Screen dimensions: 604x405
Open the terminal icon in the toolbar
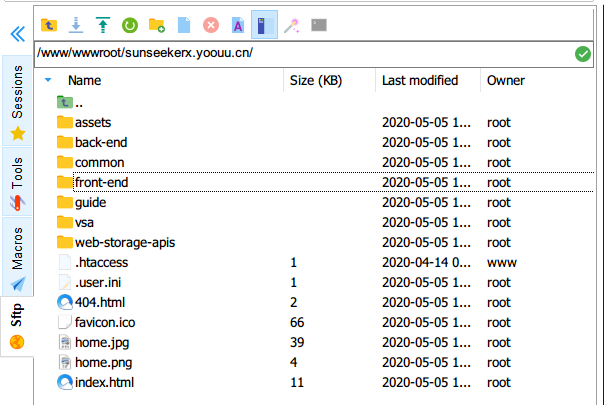click(x=318, y=23)
